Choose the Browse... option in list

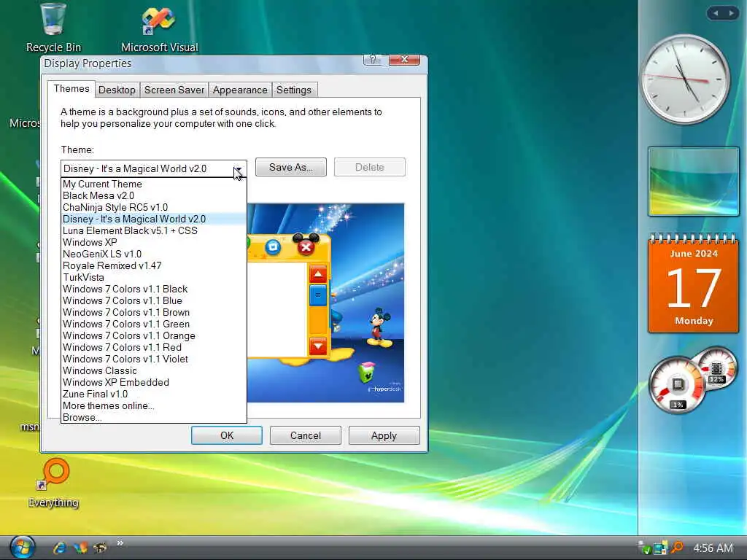click(x=153, y=417)
